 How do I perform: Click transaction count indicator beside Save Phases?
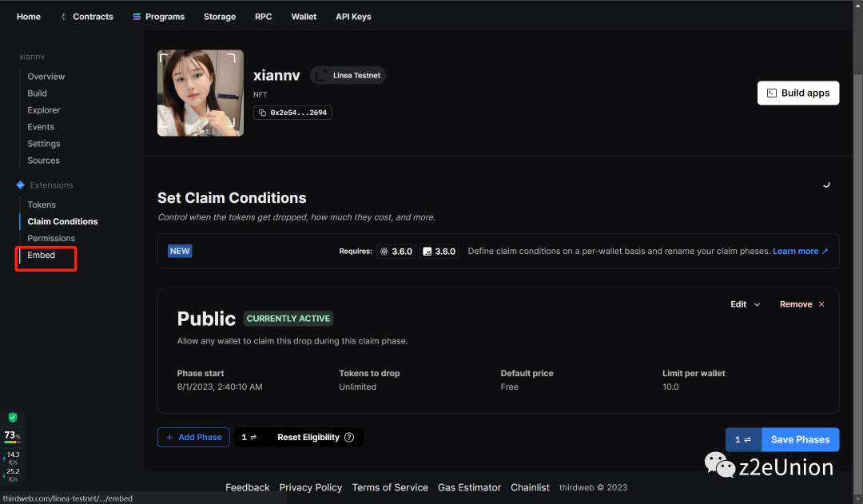coord(743,439)
